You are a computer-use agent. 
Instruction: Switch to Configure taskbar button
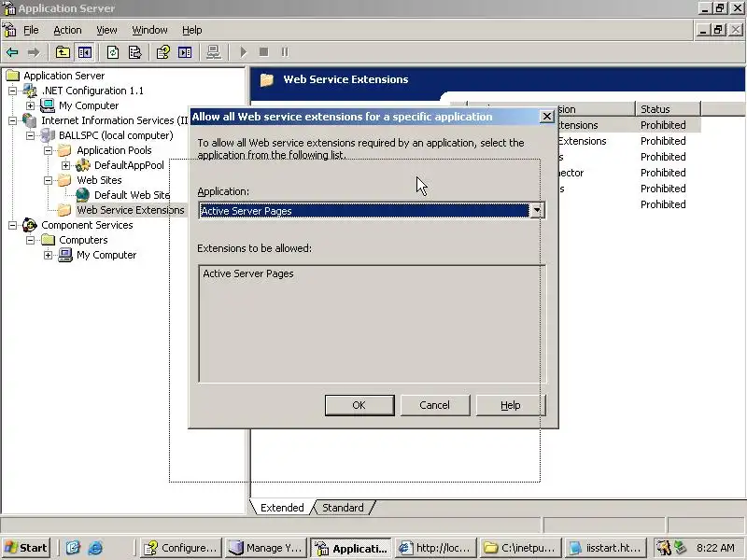pos(181,548)
